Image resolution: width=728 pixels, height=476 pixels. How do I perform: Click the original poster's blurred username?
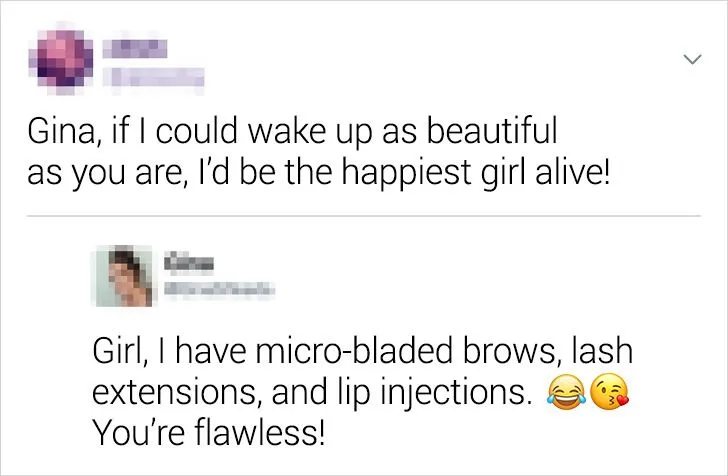(x=133, y=48)
